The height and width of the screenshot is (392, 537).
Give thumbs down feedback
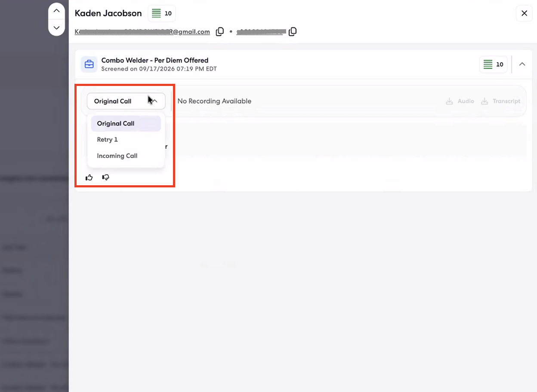pyautogui.click(x=106, y=178)
